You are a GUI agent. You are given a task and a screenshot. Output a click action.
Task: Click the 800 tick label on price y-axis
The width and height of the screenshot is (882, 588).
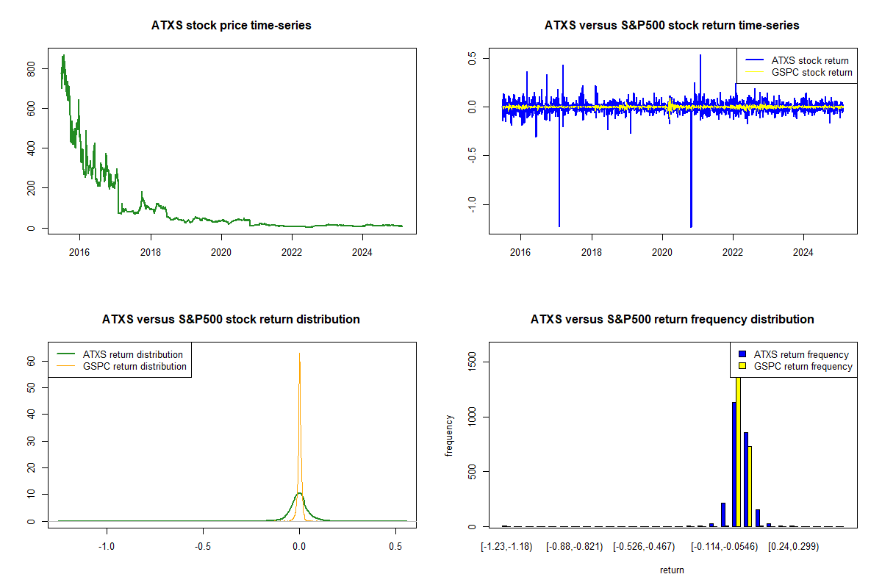pos(30,68)
